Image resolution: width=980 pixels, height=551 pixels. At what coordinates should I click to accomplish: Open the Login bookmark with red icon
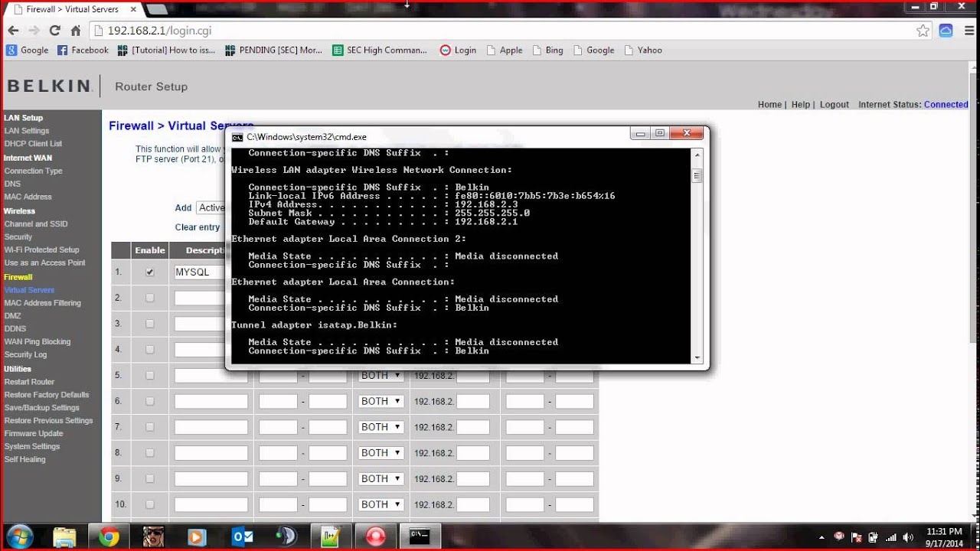coord(458,50)
